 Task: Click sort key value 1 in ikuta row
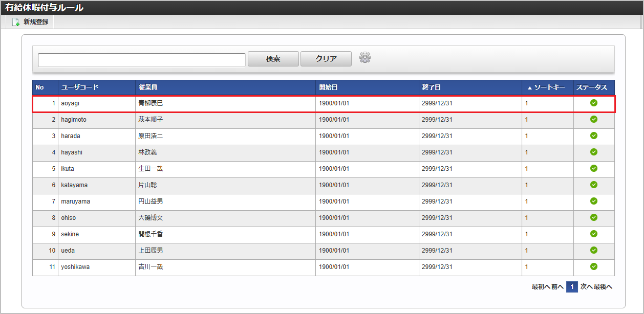pyautogui.click(x=526, y=169)
